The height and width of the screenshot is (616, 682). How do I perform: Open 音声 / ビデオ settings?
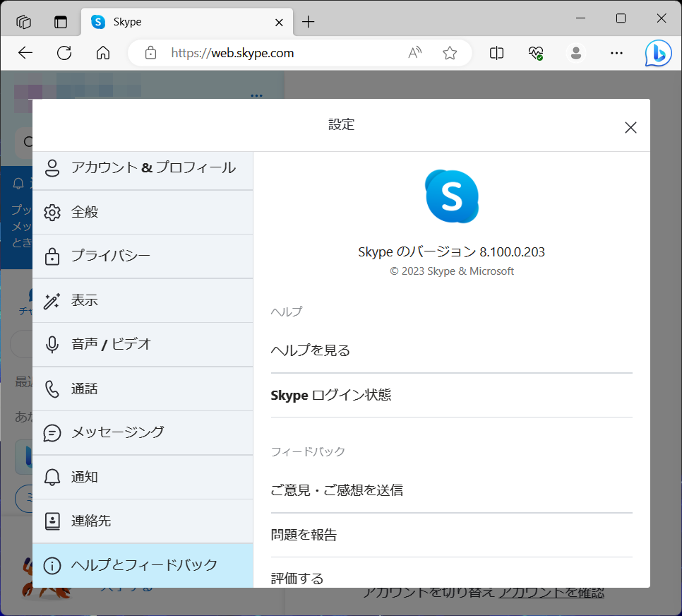[143, 344]
